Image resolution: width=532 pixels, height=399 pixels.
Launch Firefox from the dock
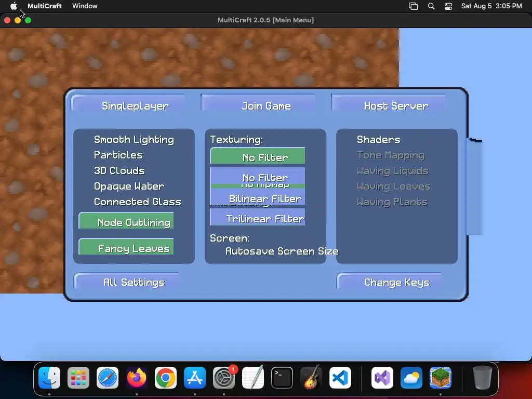(137, 378)
